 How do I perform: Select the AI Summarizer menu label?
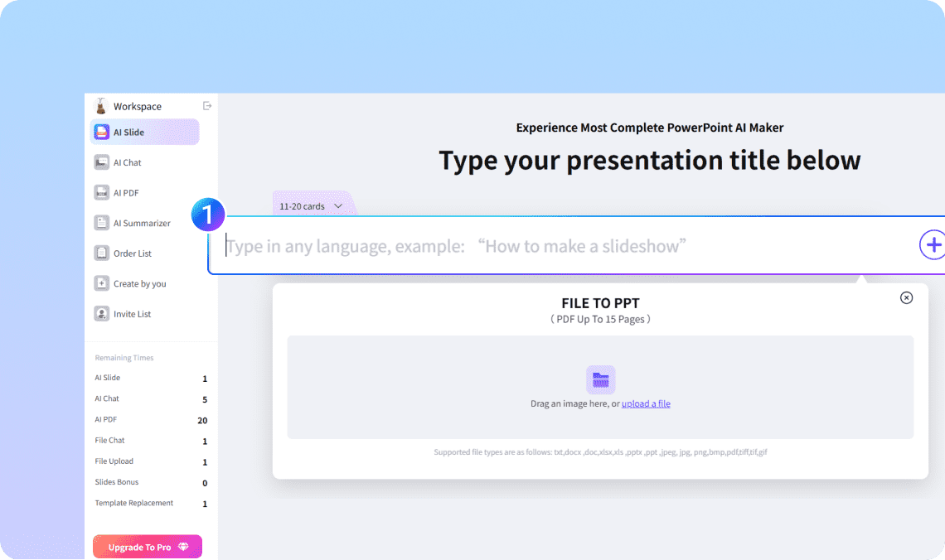click(142, 223)
